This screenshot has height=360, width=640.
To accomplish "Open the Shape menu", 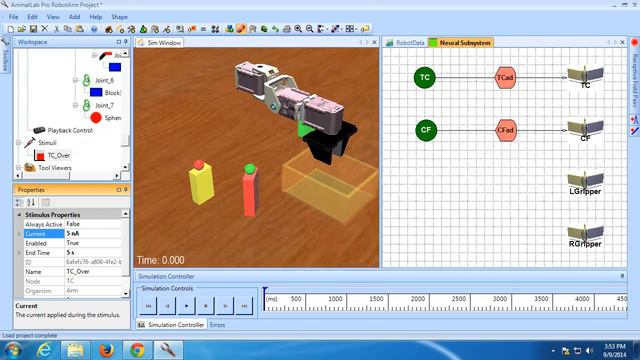I will pyautogui.click(x=119, y=17).
